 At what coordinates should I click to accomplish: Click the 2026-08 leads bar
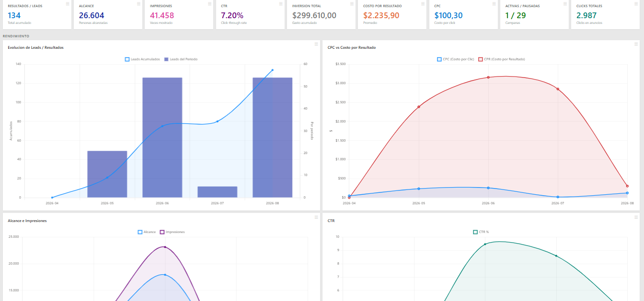click(273, 137)
